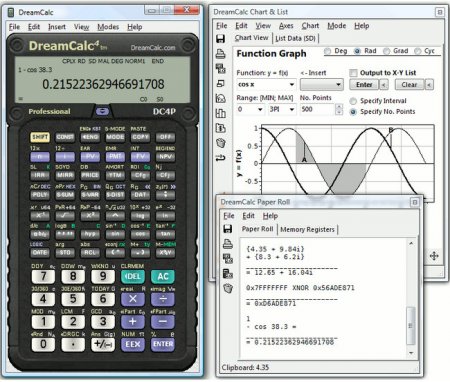Click the recycle bin icon in Chart sidebar
This screenshot has width=450, height=382.
(220, 143)
